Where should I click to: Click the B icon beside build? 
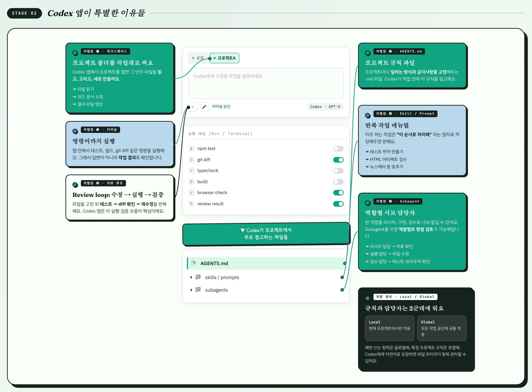click(191, 182)
